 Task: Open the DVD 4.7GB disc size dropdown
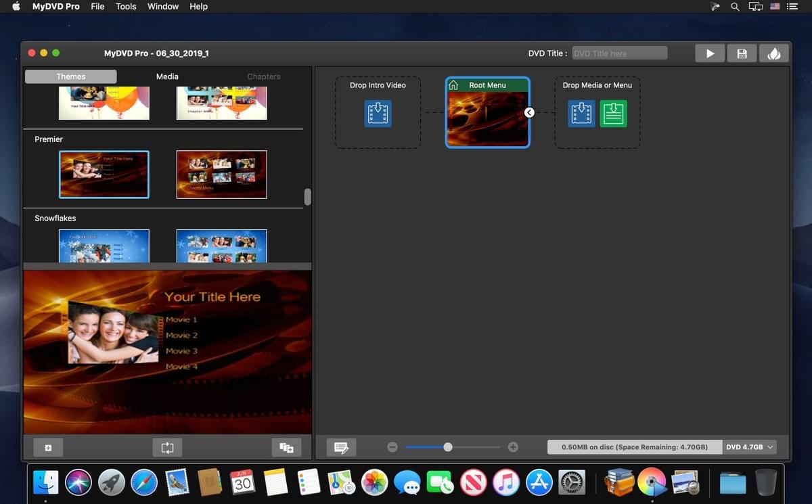point(749,447)
